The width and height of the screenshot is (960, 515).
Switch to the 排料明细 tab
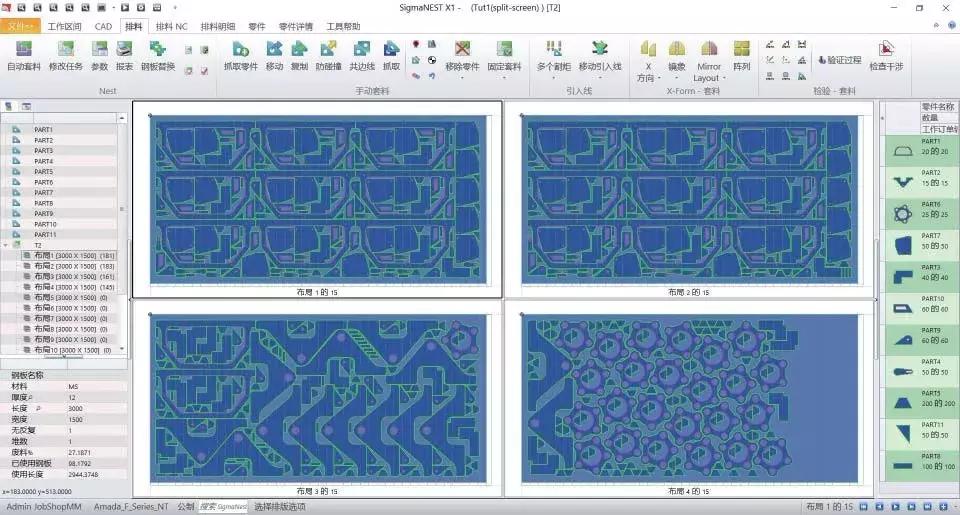coord(218,26)
